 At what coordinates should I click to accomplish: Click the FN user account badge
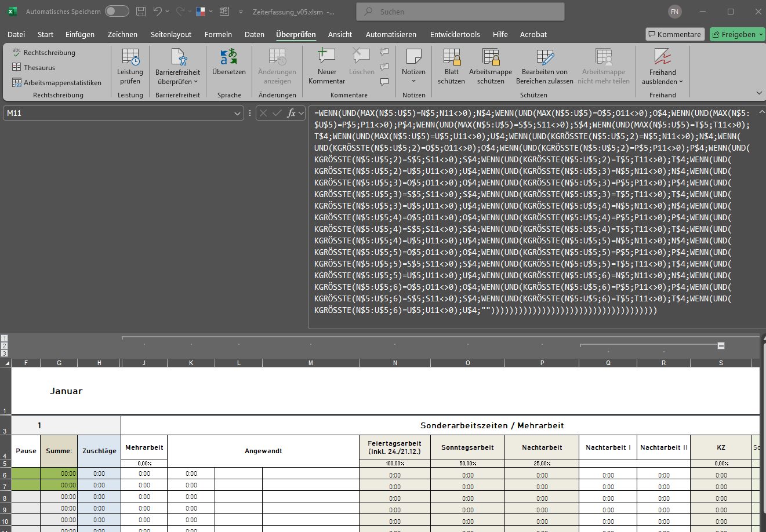click(674, 12)
